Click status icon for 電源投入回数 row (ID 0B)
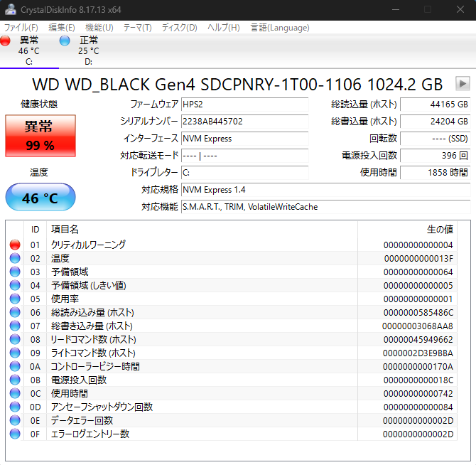Viewport: 476px width, 465px height. pos(15,380)
